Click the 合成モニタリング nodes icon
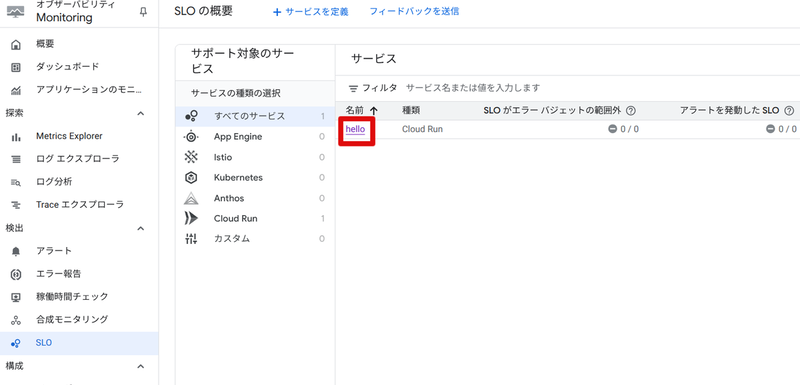The width and height of the screenshot is (800, 385). pos(16,320)
